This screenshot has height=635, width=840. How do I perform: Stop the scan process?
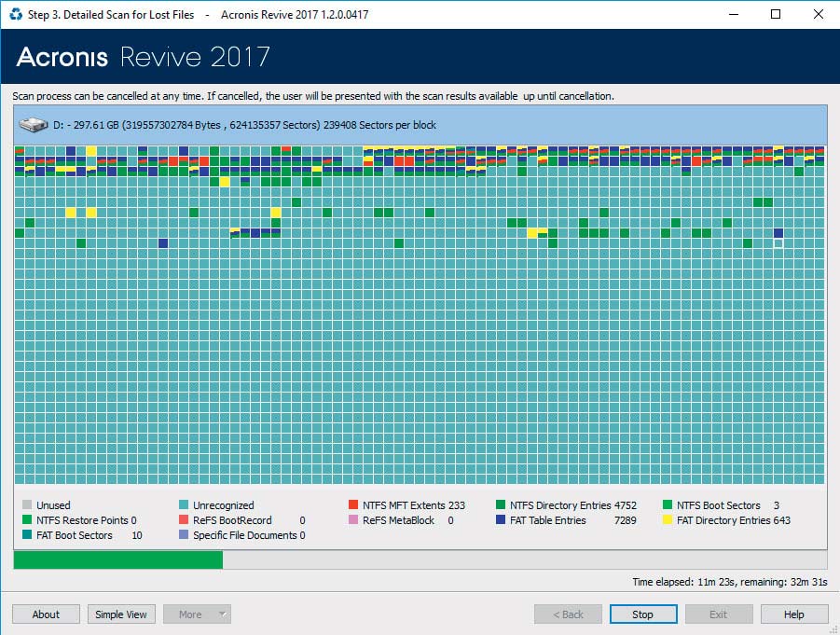(x=643, y=614)
